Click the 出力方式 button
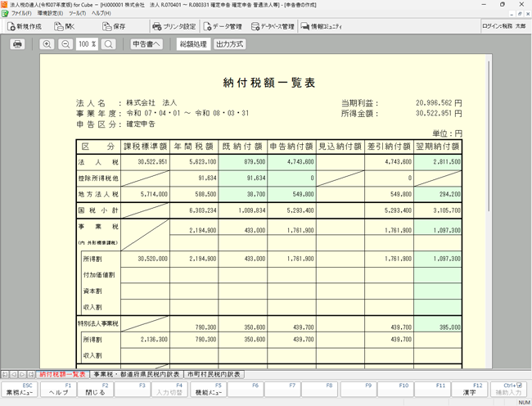The height and width of the screenshot is (406, 532). [229, 43]
